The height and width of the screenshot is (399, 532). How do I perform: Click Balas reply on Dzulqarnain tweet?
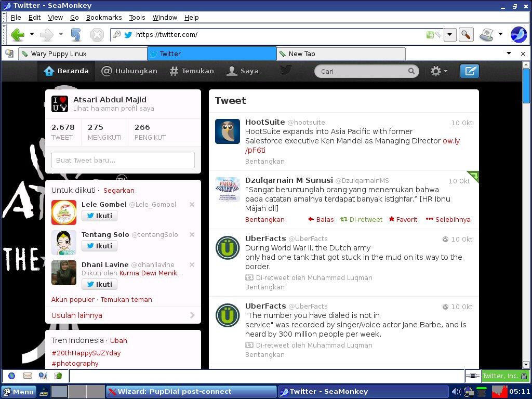pyautogui.click(x=321, y=220)
